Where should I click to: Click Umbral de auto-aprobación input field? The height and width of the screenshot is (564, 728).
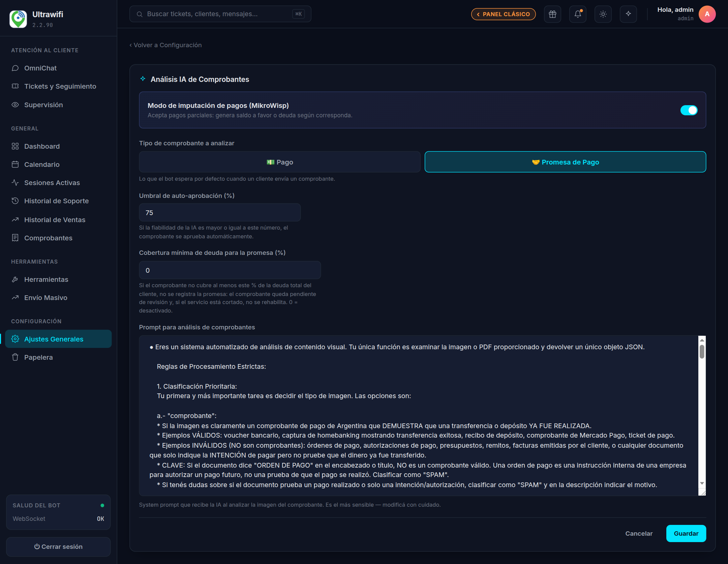click(220, 213)
